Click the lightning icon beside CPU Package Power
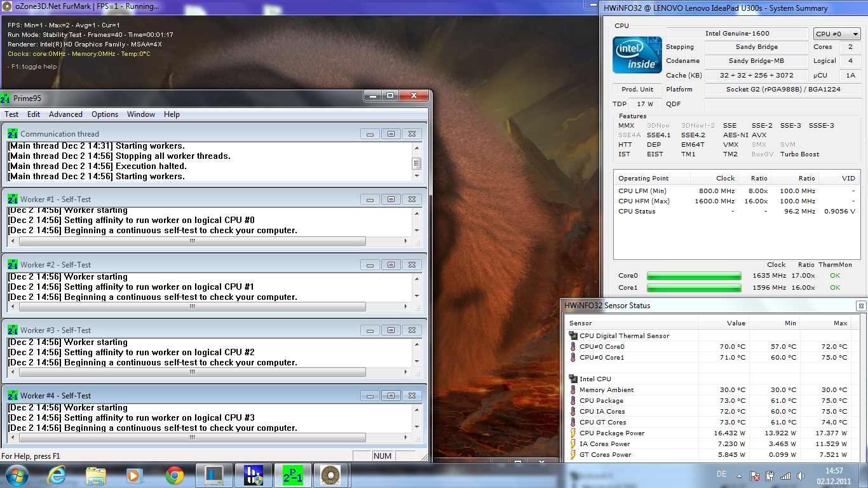 573,433
